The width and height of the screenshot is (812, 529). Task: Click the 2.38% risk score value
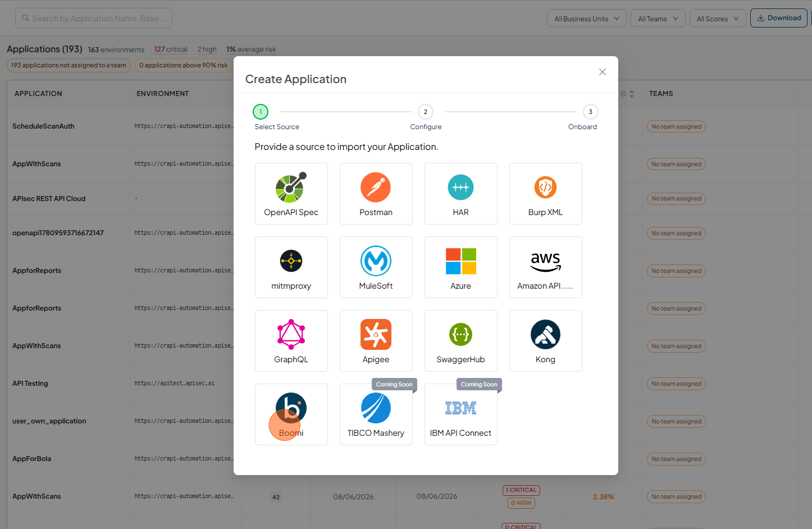coord(604,497)
